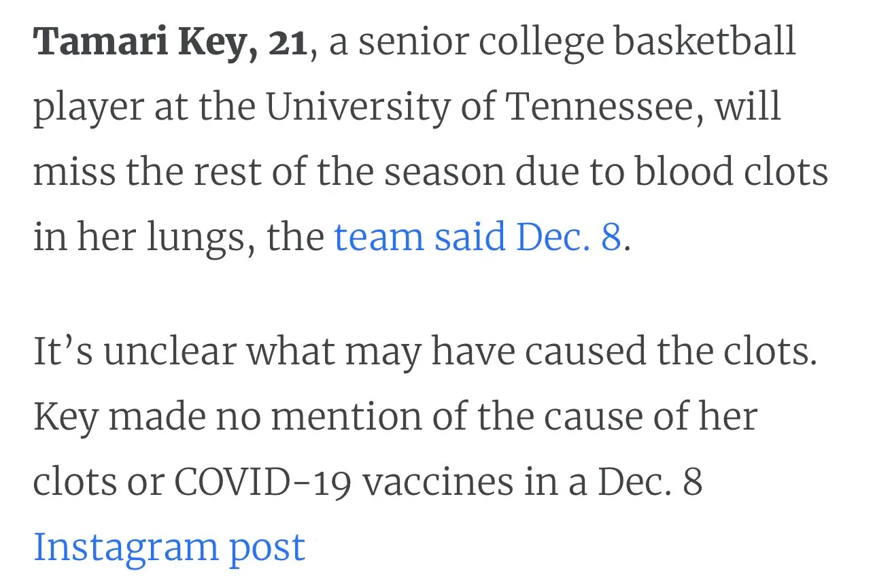Click "Dec. 8" text before Instagram link
The width and height of the screenshot is (873, 588).
pyautogui.click(x=651, y=482)
